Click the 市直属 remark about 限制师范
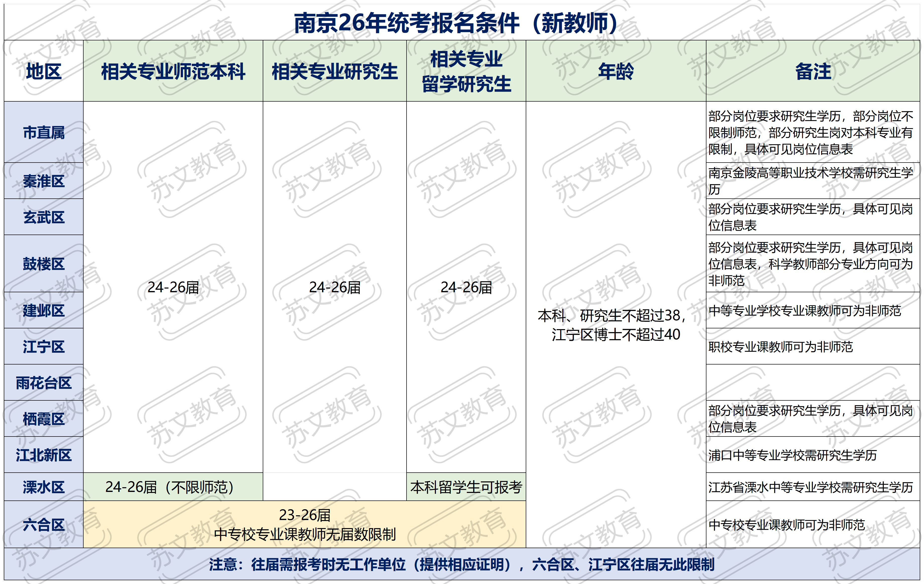The height and width of the screenshot is (584, 924). (813, 132)
